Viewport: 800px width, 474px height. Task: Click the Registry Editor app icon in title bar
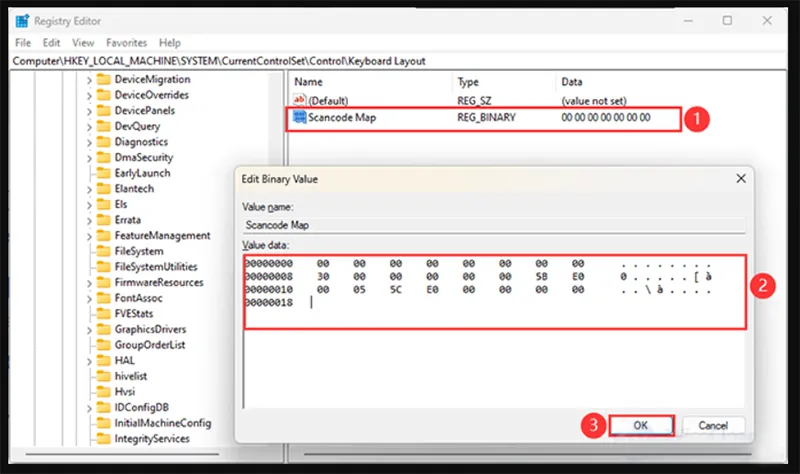point(22,21)
